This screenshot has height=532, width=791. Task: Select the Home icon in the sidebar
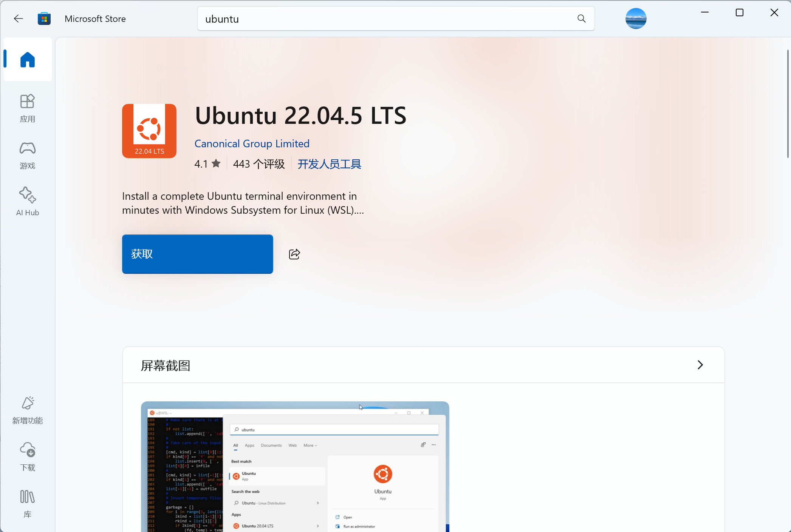[27, 59]
